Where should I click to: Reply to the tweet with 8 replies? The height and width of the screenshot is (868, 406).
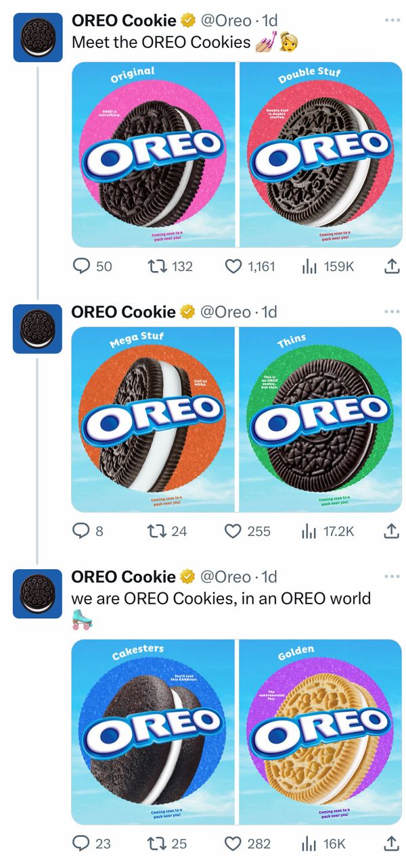pyautogui.click(x=88, y=531)
